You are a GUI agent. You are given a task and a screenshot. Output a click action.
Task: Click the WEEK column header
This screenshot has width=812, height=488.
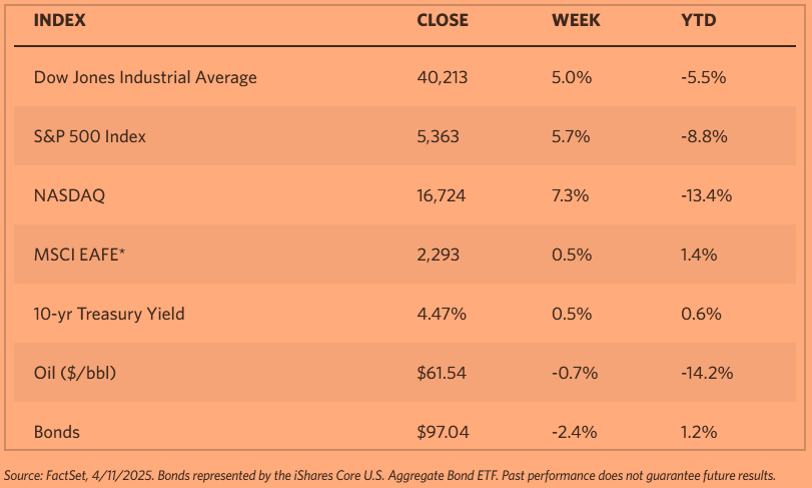(x=576, y=21)
